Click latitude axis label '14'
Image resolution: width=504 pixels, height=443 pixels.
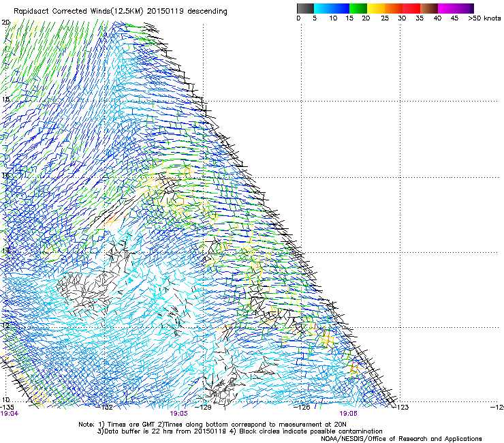pos(5,251)
